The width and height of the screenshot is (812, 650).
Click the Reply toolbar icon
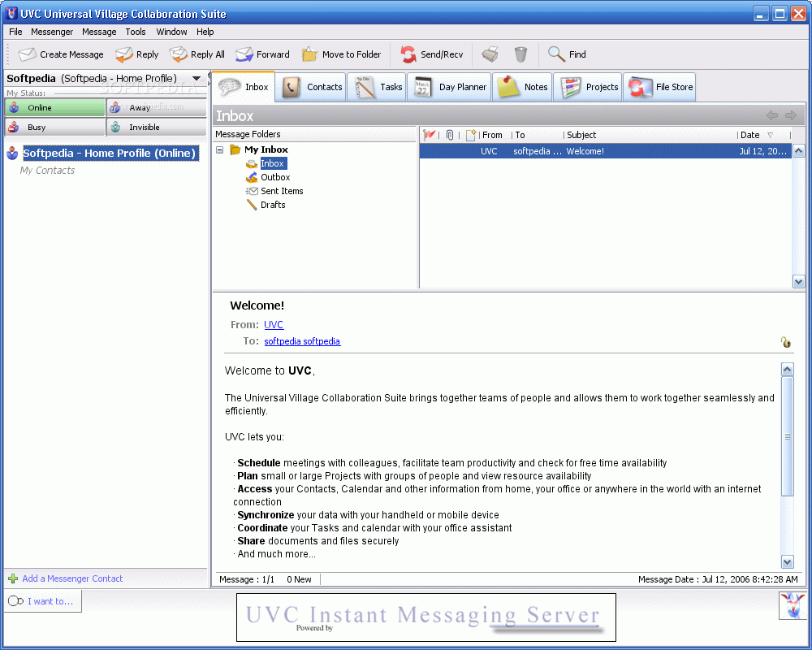point(123,54)
